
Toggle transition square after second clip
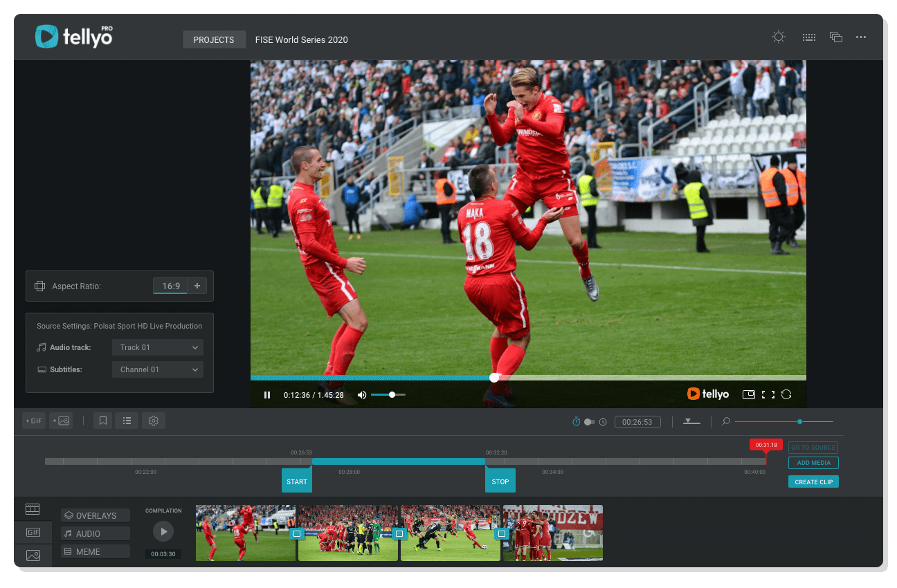pyautogui.click(x=399, y=534)
